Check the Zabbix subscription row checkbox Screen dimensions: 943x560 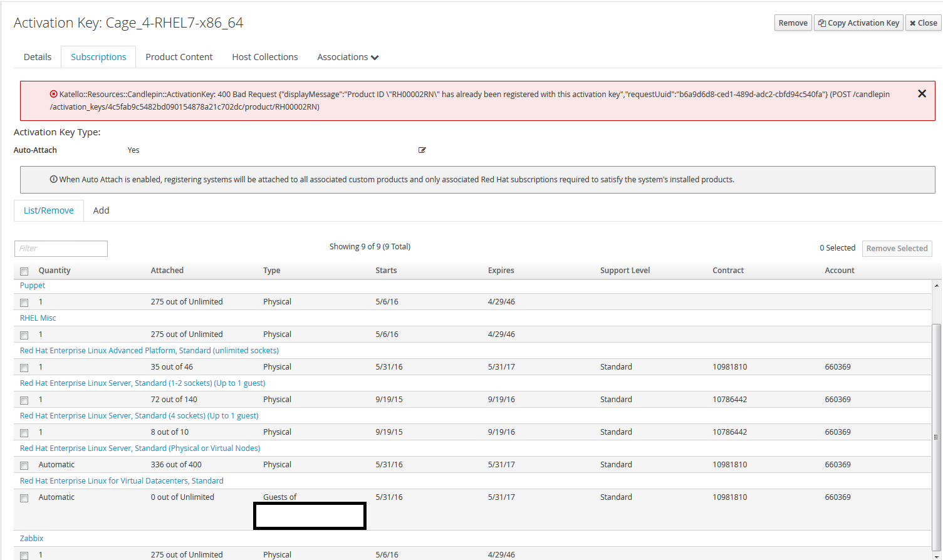coord(24,556)
